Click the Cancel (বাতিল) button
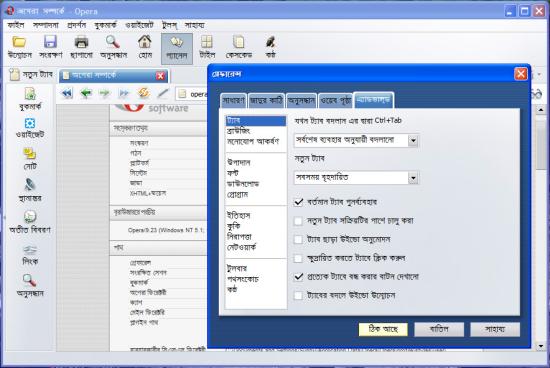 click(439, 330)
